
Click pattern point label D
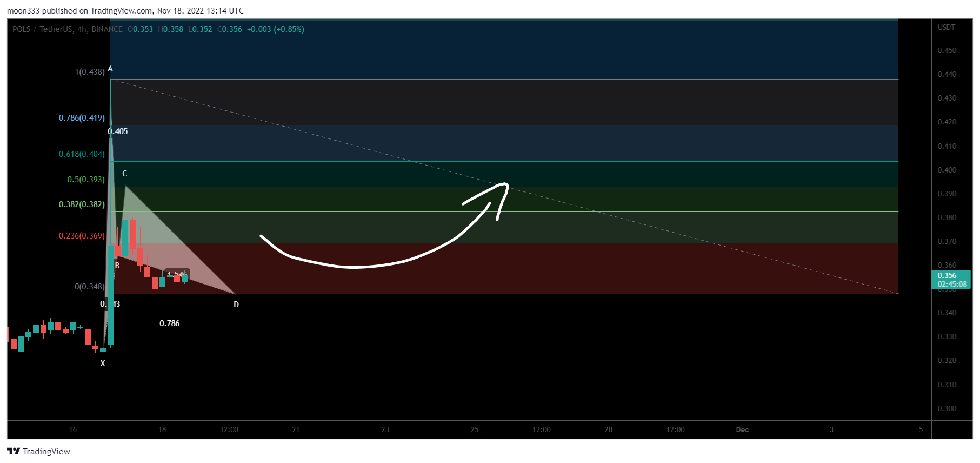pyautogui.click(x=236, y=305)
